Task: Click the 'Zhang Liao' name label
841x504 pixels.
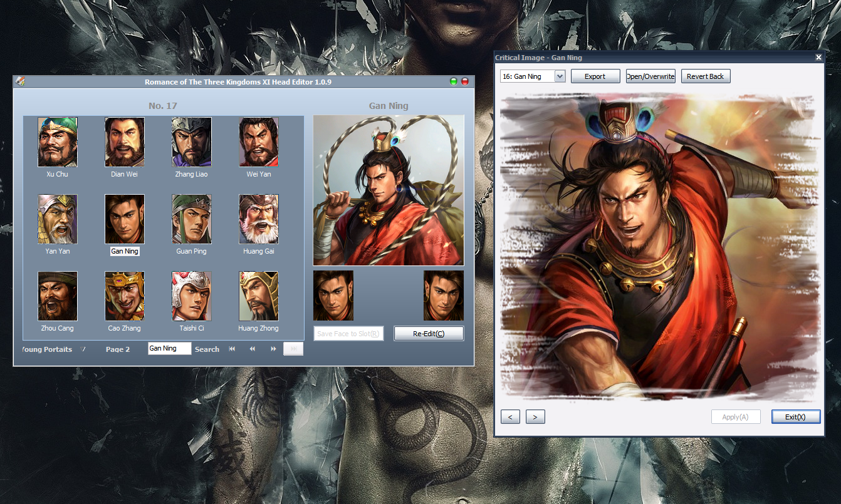Action: pyautogui.click(x=192, y=174)
